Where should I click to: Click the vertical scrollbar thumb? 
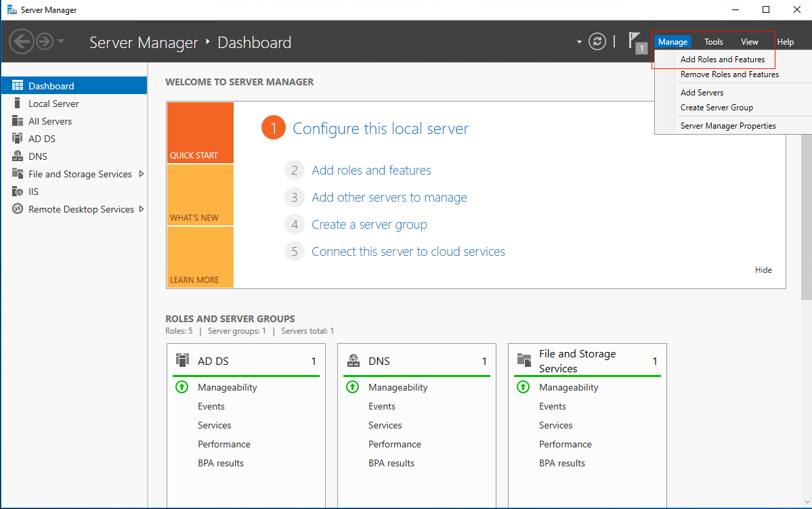807,217
